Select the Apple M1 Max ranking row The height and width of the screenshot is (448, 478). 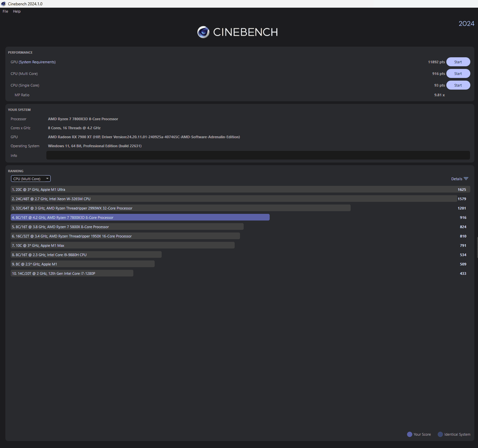pyautogui.click(x=240, y=245)
